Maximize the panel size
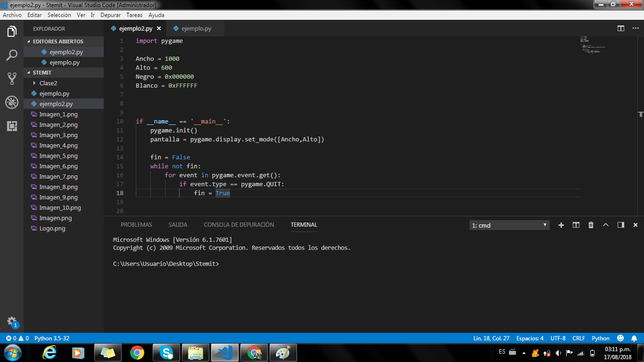The height and width of the screenshot is (362, 644). [606, 225]
